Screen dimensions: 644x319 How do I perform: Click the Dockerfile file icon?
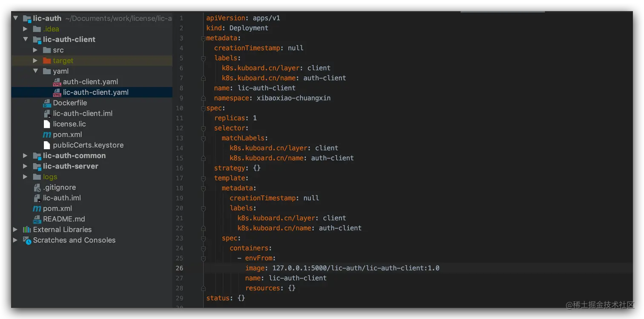click(x=47, y=103)
